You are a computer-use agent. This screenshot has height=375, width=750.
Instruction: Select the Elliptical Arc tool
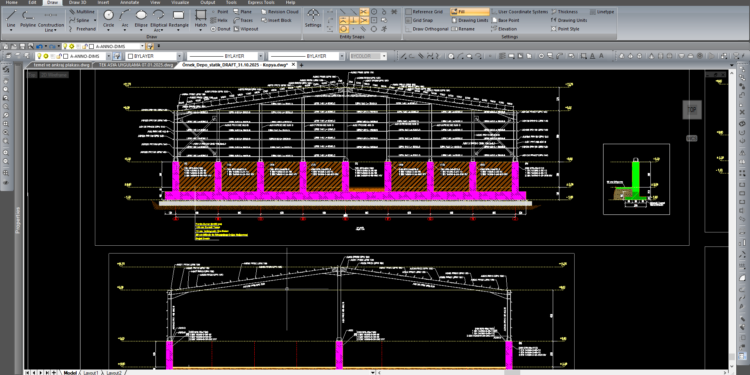158,20
